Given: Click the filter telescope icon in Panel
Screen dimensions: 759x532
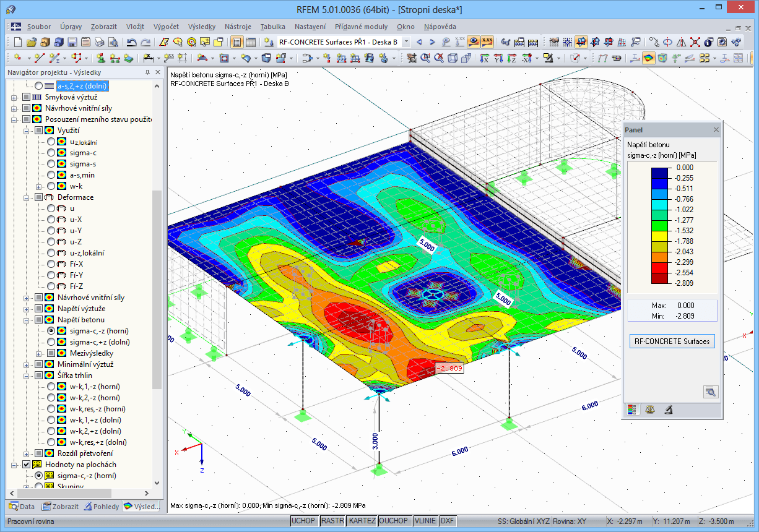Looking at the screenshot, I should click(x=668, y=410).
